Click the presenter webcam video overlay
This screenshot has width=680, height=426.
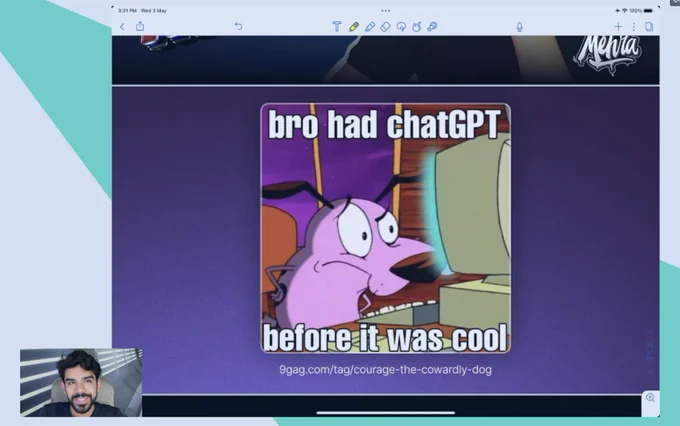(81, 383)
